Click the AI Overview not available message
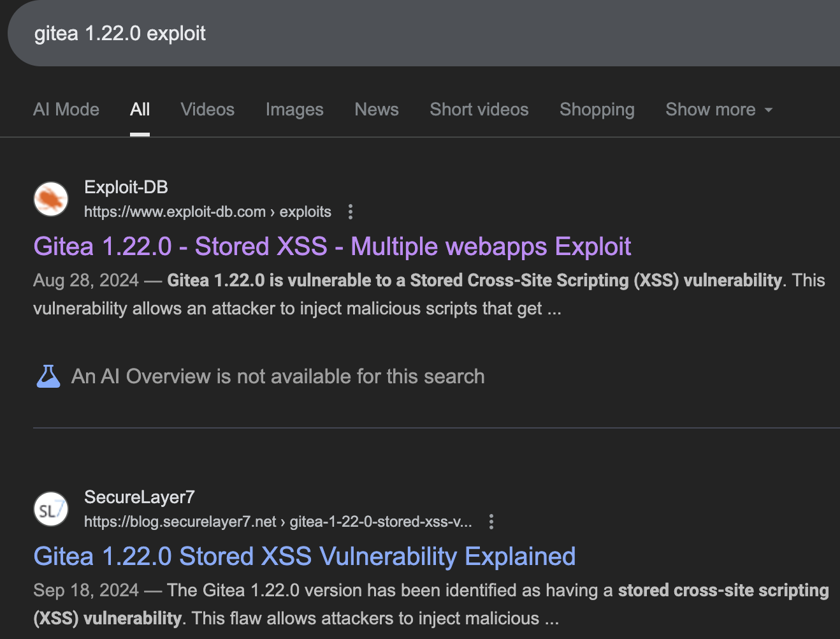Viewport: 840px width, 639px height. pyautogui.click(x=278, y=376)
